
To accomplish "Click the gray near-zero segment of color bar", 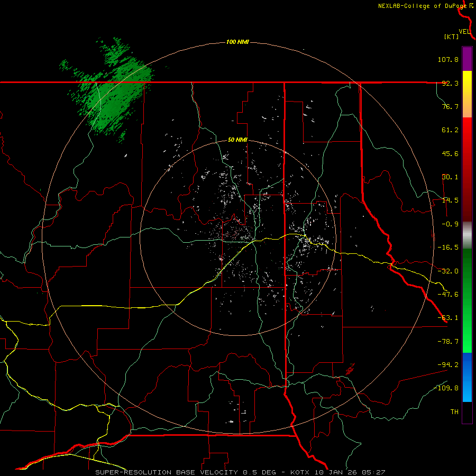I will click(467, 235).
